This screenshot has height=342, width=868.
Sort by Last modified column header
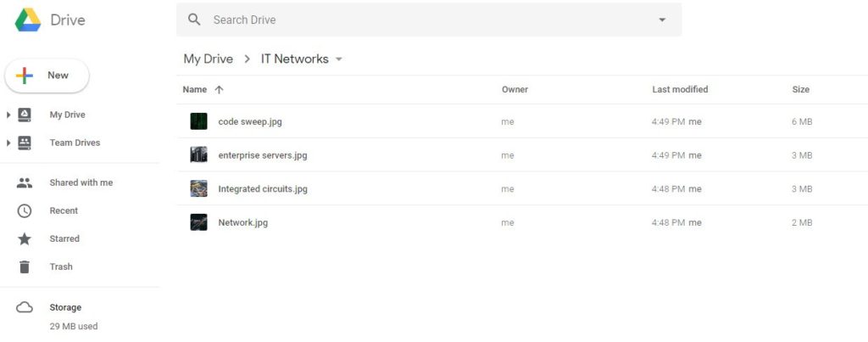[x=680, y=89]
